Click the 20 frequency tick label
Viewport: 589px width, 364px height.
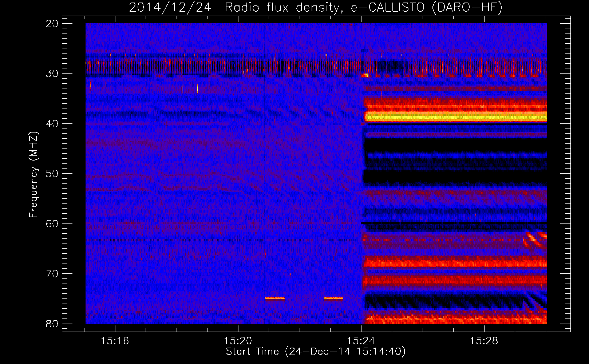point(52,24)
